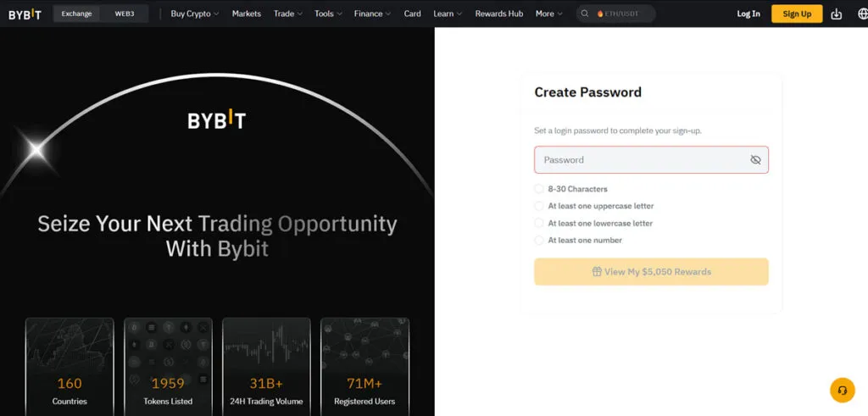The width and height of the screenshot is (868, 416).
Task: Go to Rewards Hub page
Action: coord(498,14)
